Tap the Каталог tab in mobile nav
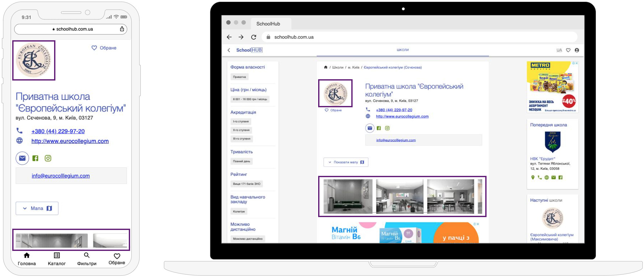 coord(57,259)
